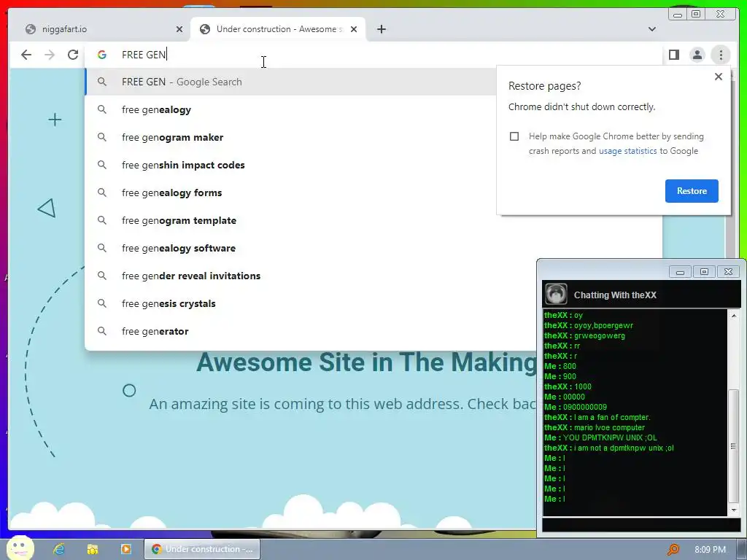
Task: Click the forward navigation arrow
Action: pos(50,55)
